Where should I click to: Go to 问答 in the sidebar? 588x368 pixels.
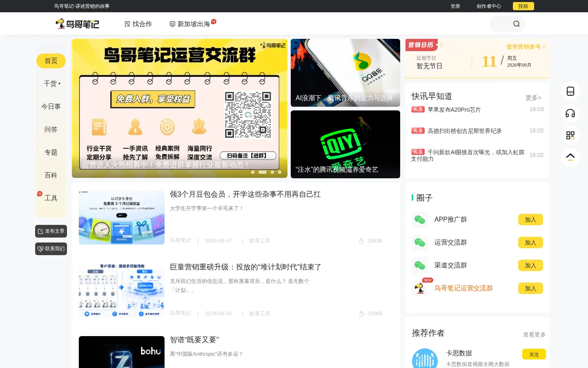[51, 130]
